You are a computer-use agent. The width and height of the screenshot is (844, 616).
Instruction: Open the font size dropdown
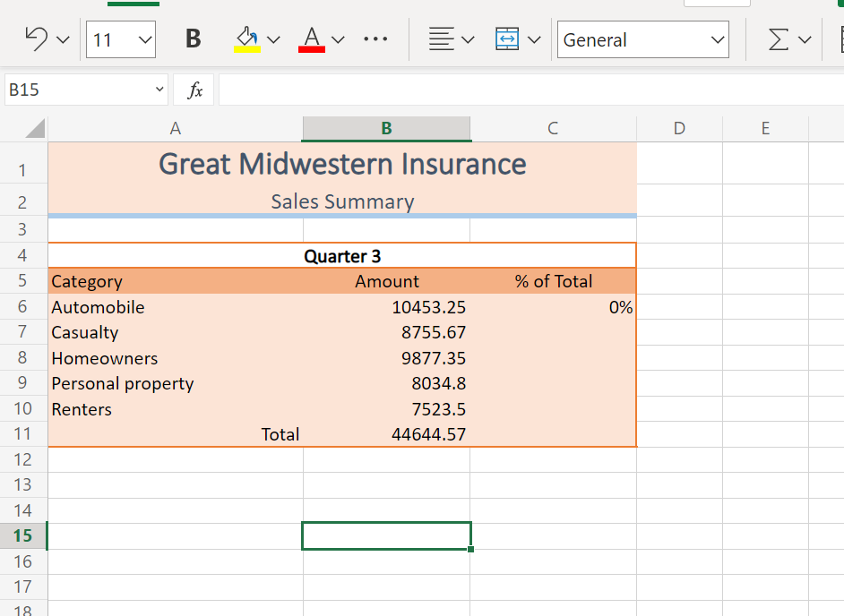[x=144, y=40]
